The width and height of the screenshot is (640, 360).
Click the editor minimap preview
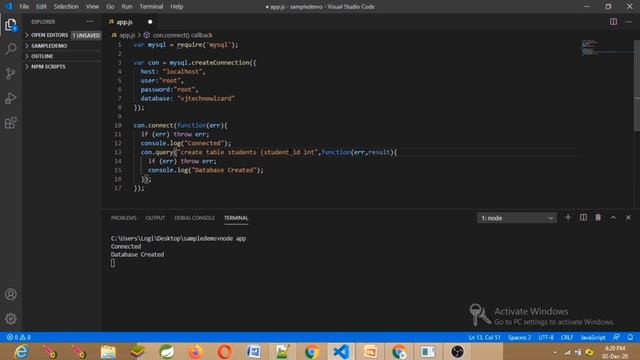click(606, 48)
